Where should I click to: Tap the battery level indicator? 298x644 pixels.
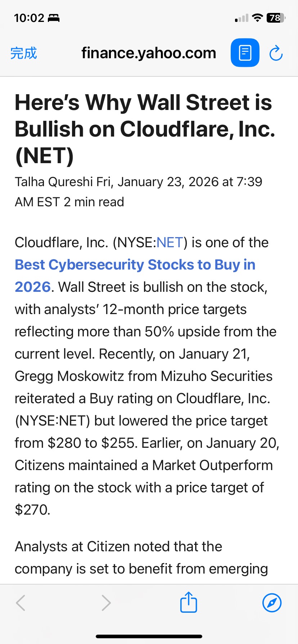pyautogui.click(x=276, y=18)
